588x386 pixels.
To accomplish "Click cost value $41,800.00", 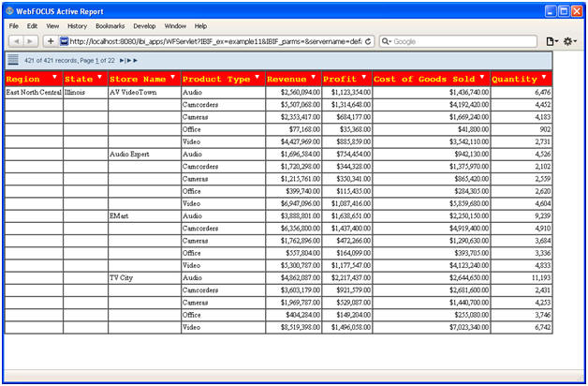I will tap(473, 129).
